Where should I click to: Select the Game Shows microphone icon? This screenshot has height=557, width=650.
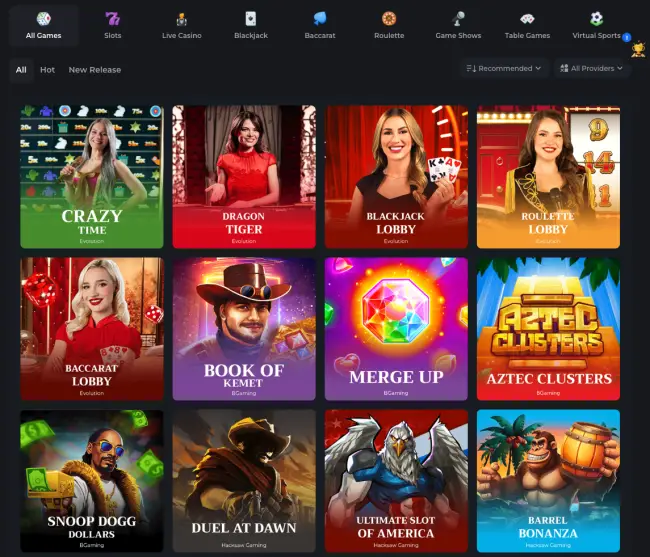click(x=458, y=19)
